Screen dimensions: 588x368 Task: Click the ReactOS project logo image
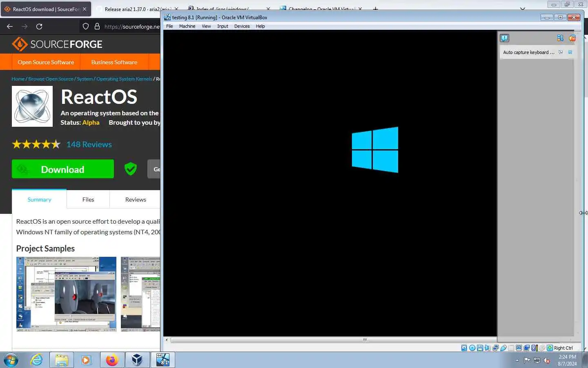32,106
